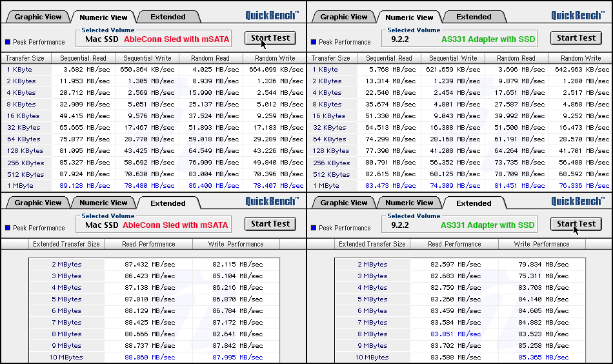
Task: Click peak write value 85.365 MB/sec
Action: click(x=543, y=358)
